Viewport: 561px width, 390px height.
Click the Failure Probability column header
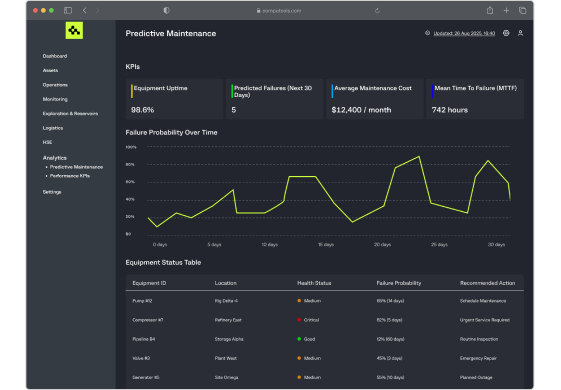point(399,283)
